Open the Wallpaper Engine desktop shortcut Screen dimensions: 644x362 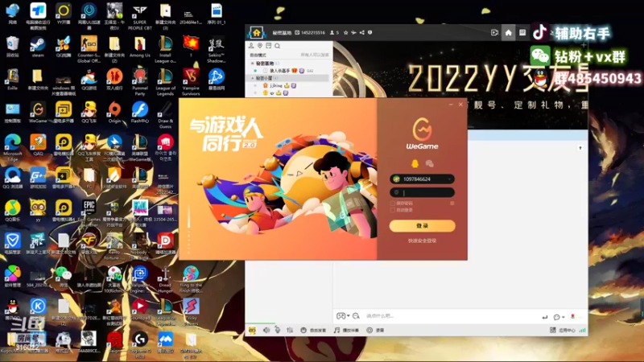[139, 279]
